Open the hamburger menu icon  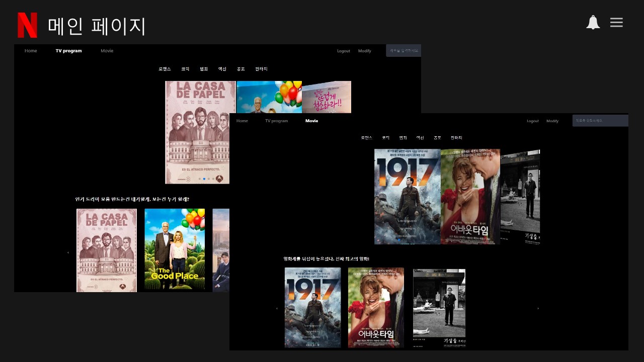[x=616, y=23]
